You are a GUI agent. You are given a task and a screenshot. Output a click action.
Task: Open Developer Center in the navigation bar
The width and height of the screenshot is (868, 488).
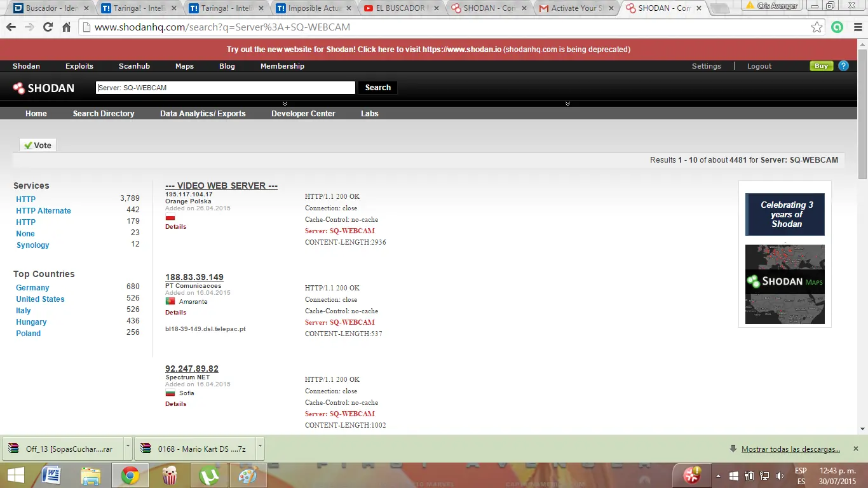[303, 114]
